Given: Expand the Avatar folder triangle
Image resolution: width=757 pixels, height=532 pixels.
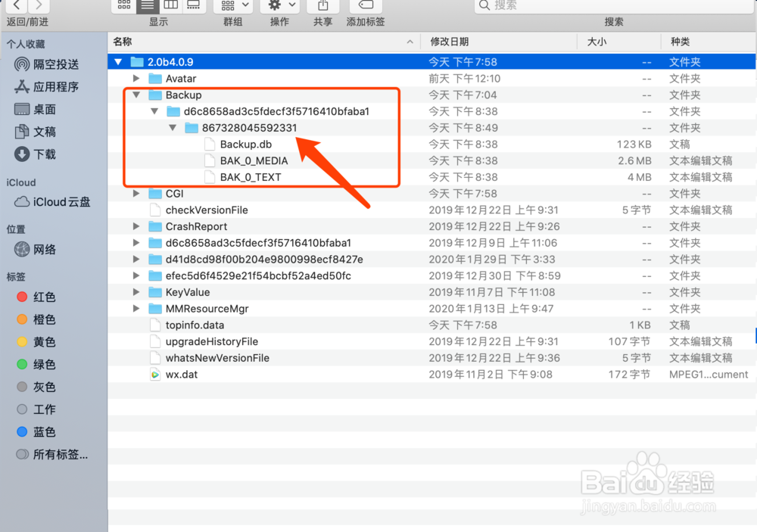Looking at the screenshot, I should (136, 78).
